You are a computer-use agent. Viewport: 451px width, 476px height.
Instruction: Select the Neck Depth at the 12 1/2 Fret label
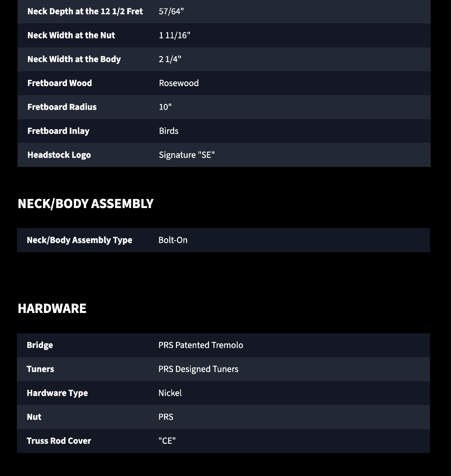85,11
